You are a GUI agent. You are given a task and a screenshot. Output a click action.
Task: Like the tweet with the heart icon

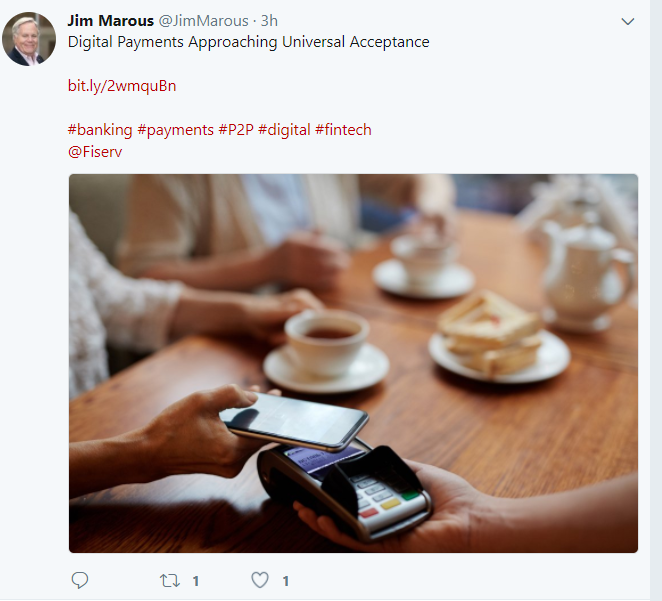click(x=260, y=580)
